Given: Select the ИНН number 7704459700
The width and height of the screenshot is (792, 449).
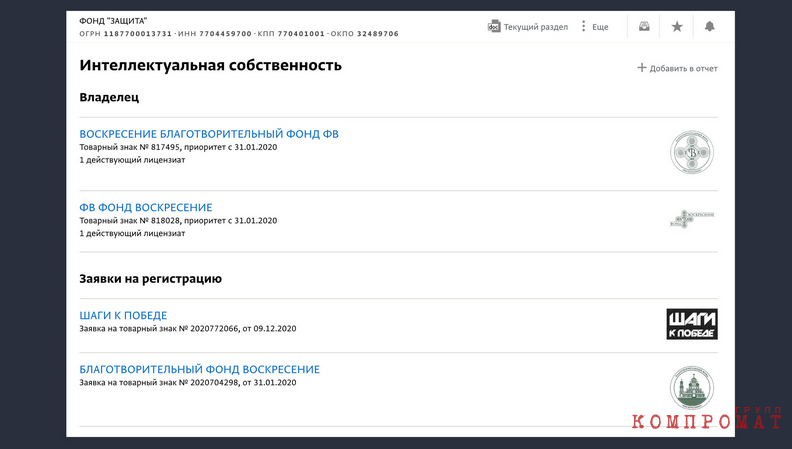Looking at the screenshot, I should pyautogui.click(x=225, y=34).
